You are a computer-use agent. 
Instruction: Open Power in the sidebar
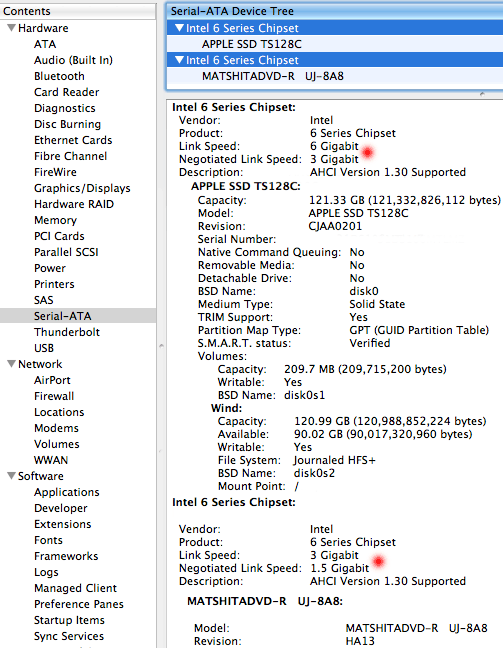point(50,268)
